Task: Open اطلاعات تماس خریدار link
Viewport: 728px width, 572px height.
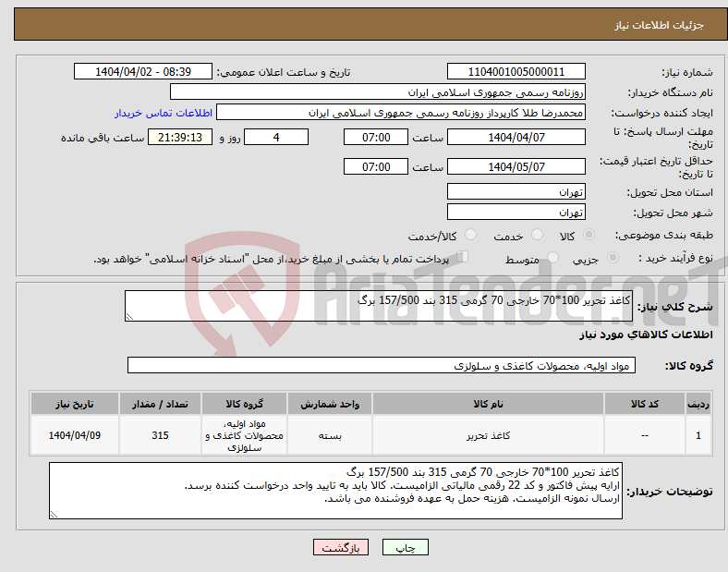Action: 164,113
